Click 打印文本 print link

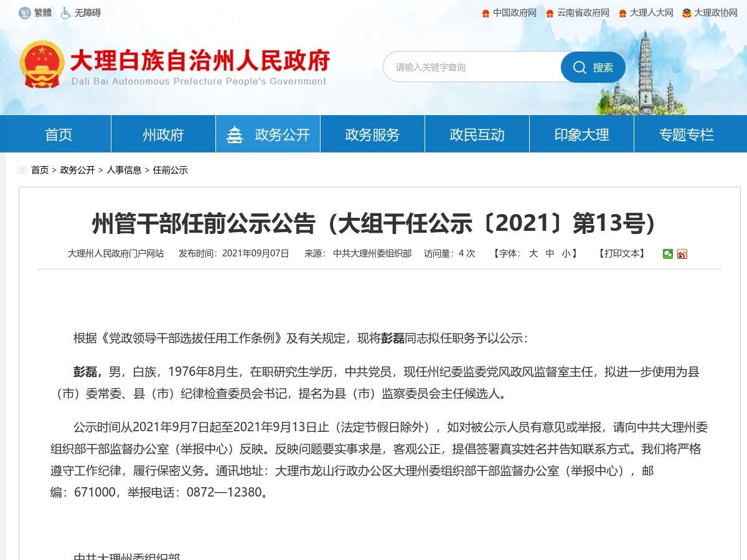(x=621, y=253)
